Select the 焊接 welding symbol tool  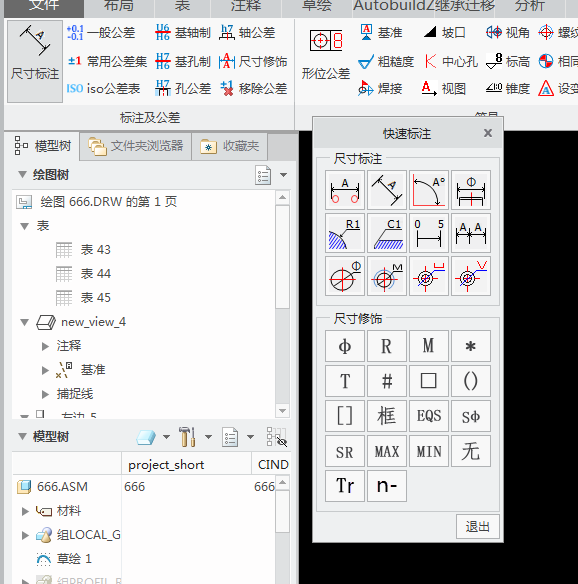point(380,89)
